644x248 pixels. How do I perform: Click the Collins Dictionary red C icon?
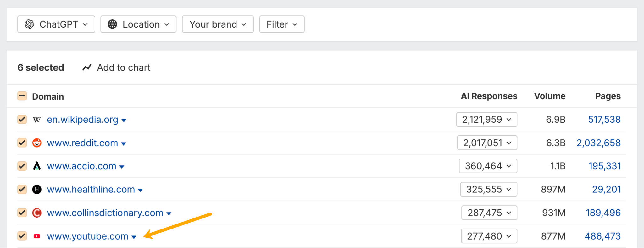tap(37, 213)
